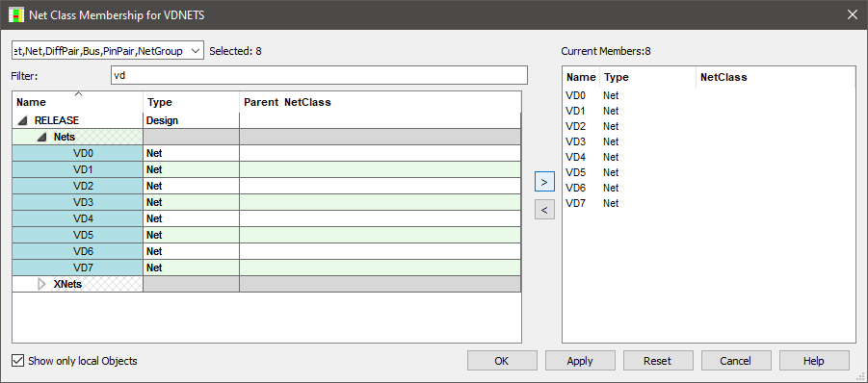
Task: Select VD6 in Current Members list
Action: [576, 188]
